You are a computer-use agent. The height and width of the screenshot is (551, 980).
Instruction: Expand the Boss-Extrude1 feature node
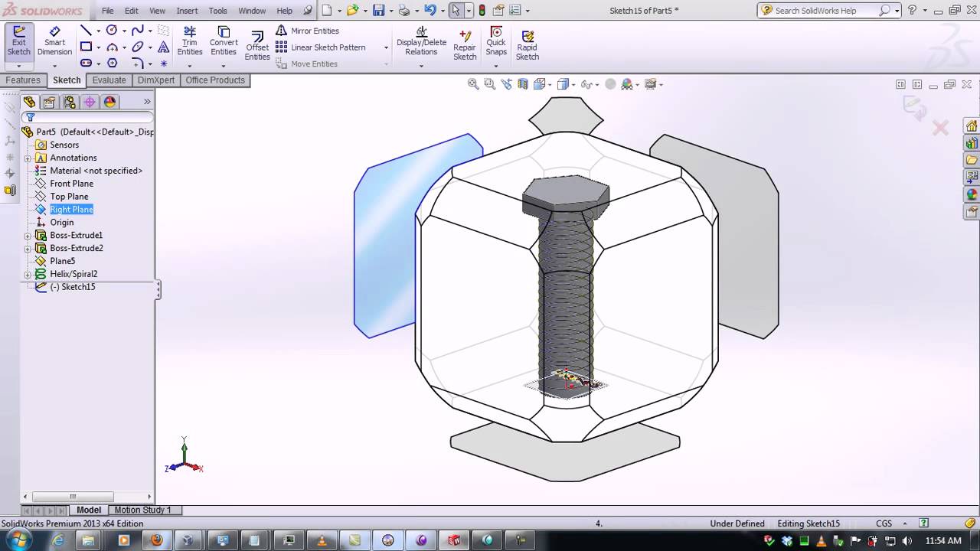click(x=28, y=236)
